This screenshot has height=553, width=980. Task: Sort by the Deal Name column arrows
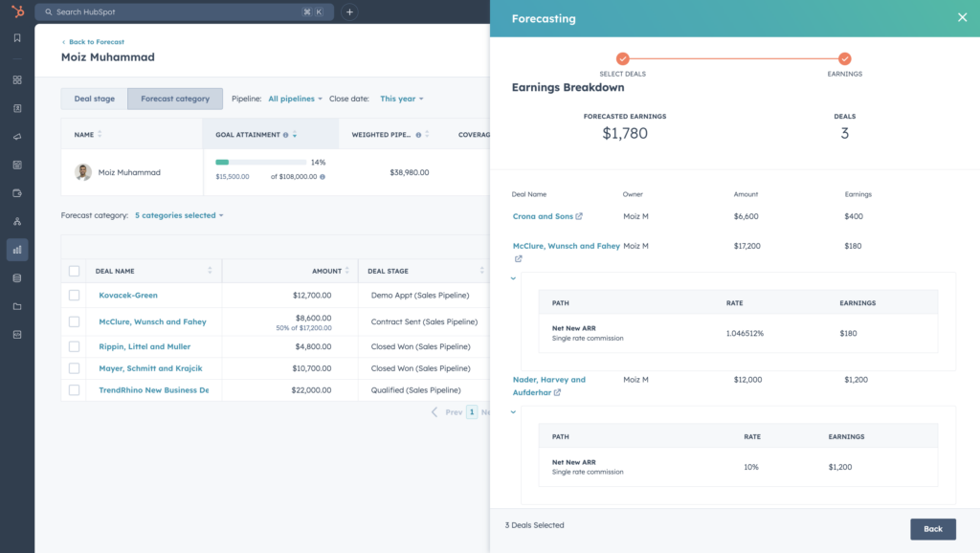210,271
